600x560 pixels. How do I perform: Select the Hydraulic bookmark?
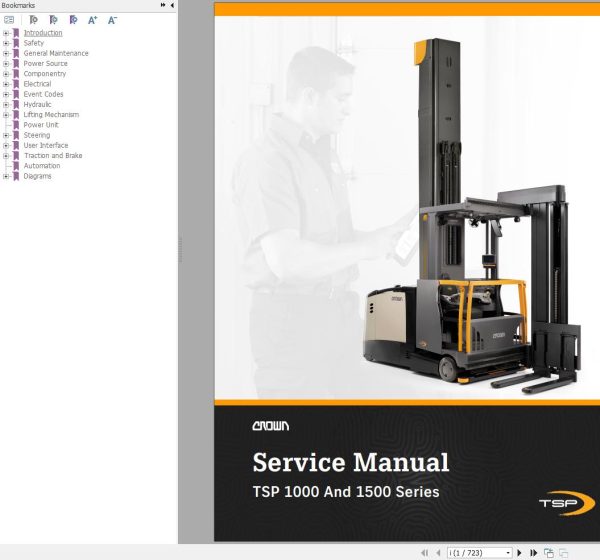click(x=37, y=104)
